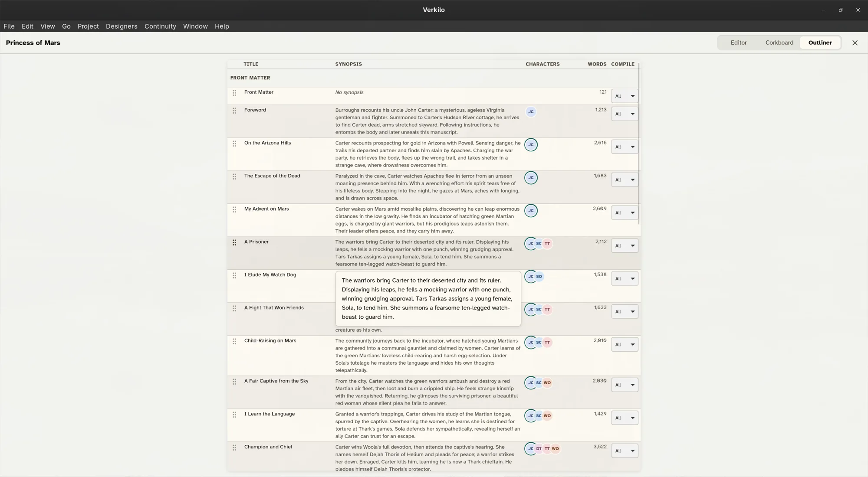Click WO avatar in A Fair Captive from the Sky row

point(547,383)
